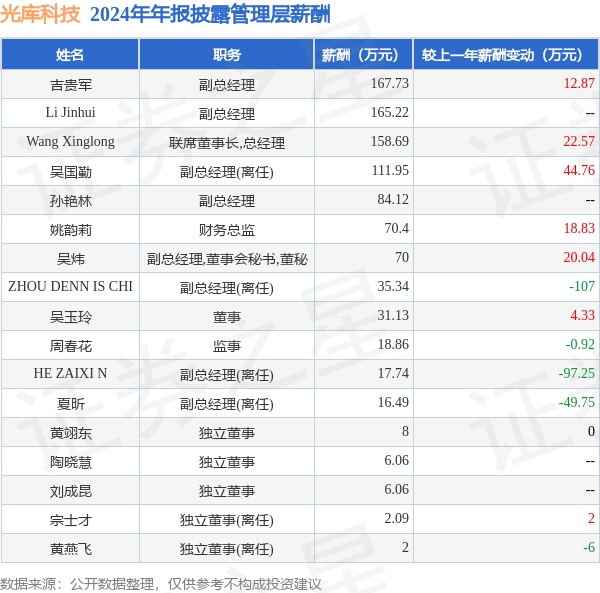Click the change value -49.75

coord(577,402)
